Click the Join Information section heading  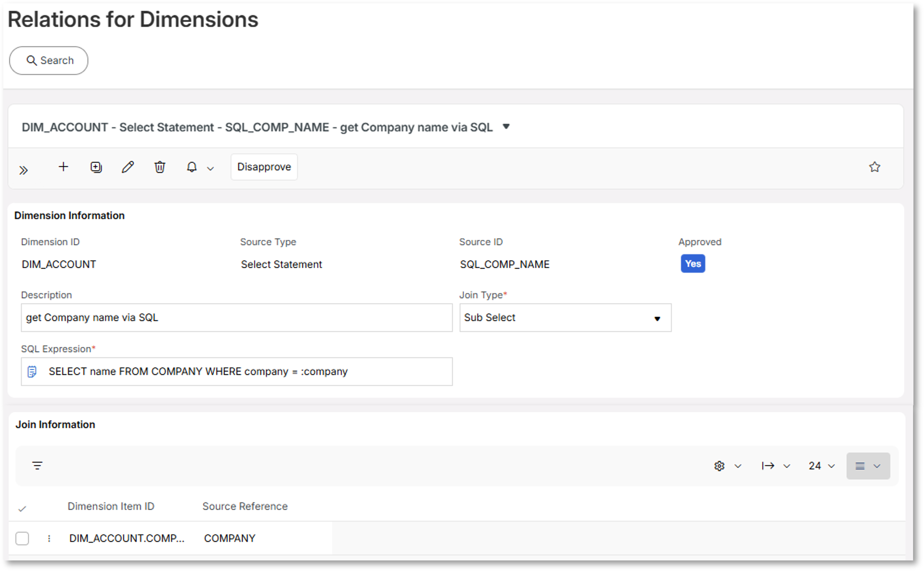coord(55,425)
